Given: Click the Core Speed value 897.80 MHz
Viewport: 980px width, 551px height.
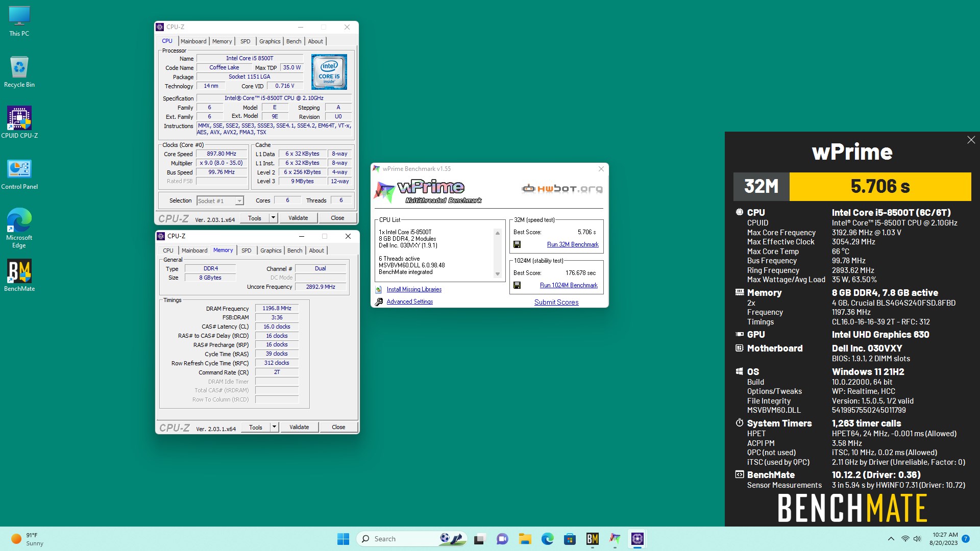Looking at the screenshot, I should pyautogui.click(x=222, y=154).
